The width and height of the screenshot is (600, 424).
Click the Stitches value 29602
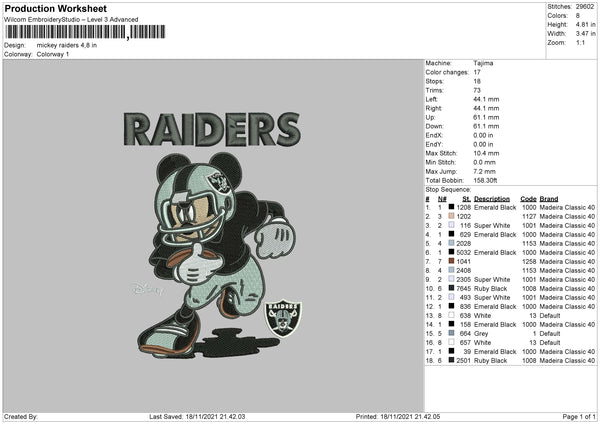tap(585, 7)
